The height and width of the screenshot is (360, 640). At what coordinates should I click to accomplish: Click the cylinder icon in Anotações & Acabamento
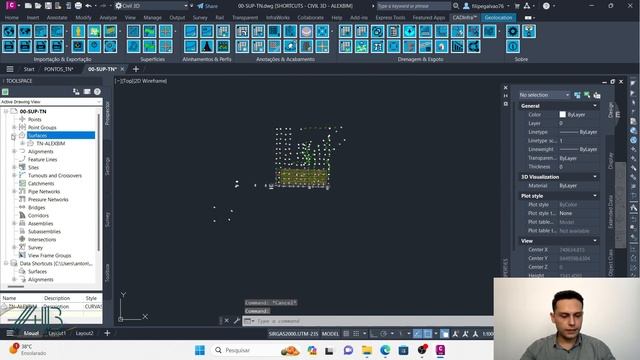pyautogui.click(x=306, y=31)
